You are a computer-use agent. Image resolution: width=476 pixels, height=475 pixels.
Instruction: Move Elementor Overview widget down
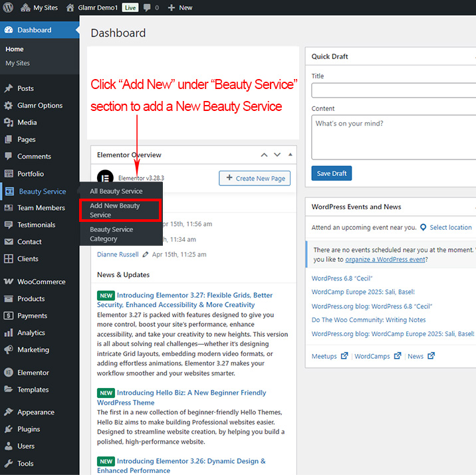[277, 155]
